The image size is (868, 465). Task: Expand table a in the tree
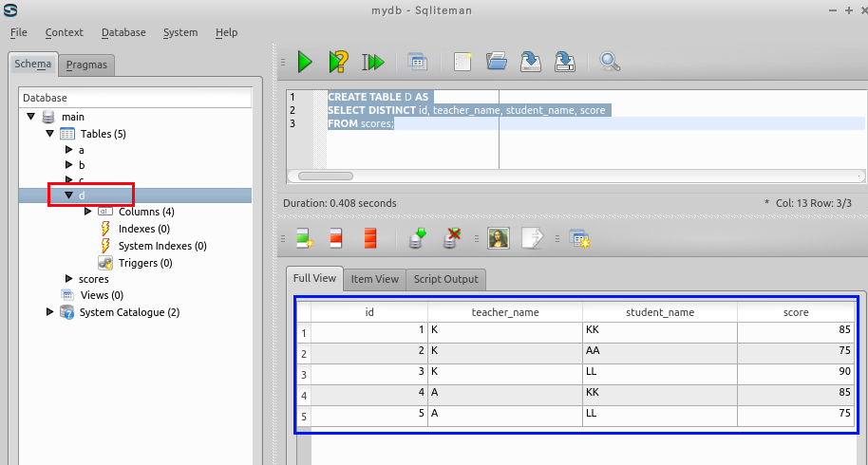click(x=68, y=150)
